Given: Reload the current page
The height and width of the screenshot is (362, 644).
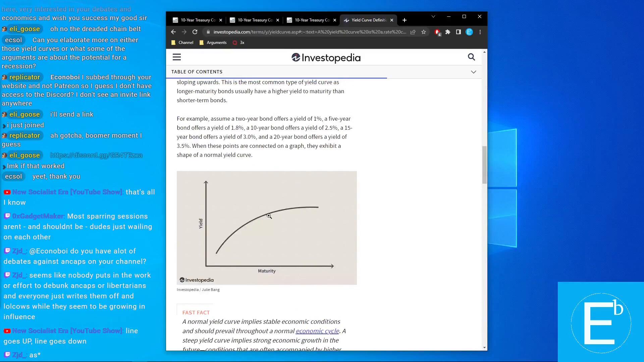Looking at the screenshot, I should click(x=195, y=32).
